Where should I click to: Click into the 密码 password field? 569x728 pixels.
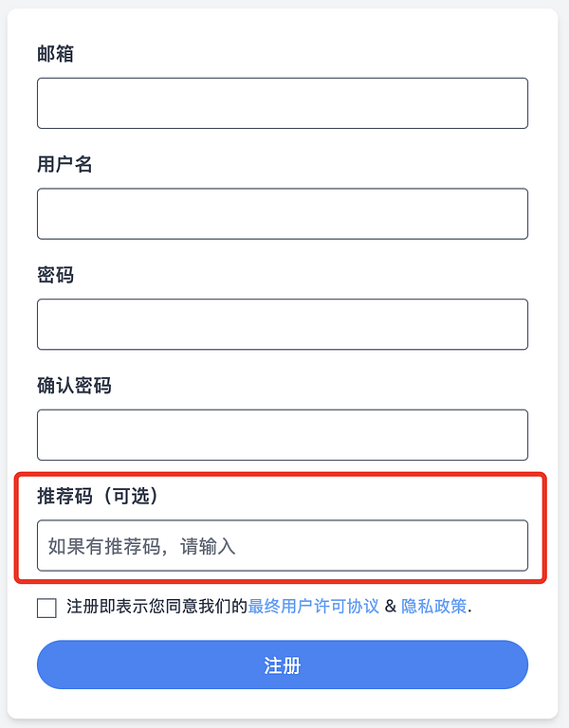pos(282,324)
